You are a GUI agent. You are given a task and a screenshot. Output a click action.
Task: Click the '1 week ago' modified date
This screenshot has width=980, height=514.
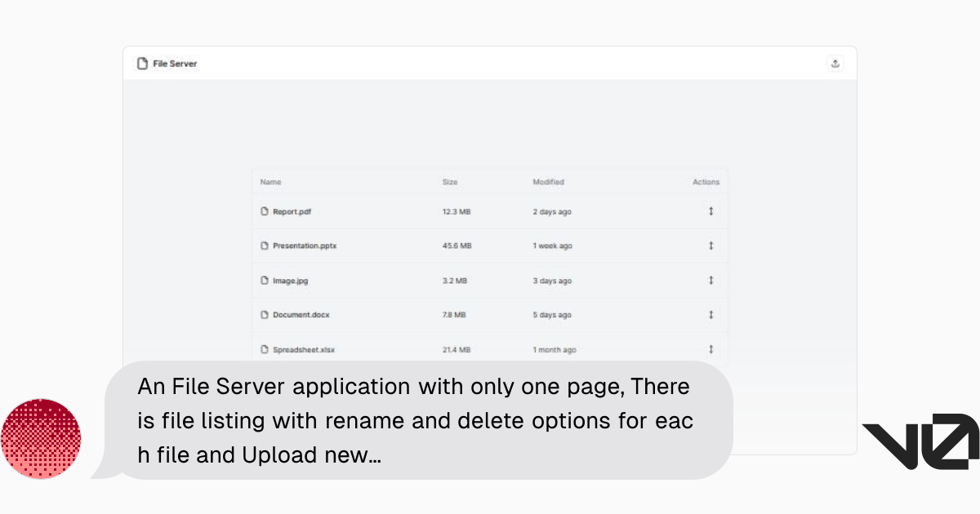(x=553, y=246)
